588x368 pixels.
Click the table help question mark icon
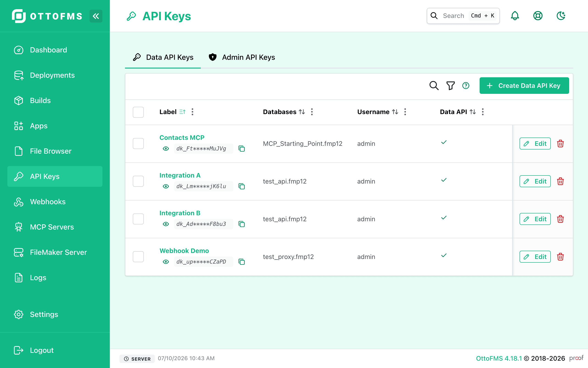tap(466, 86)
